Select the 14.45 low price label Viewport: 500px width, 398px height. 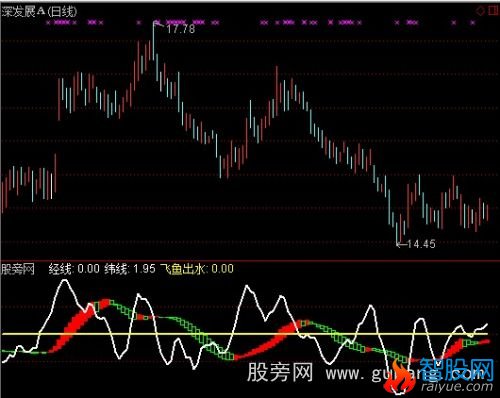coord(421,244)
